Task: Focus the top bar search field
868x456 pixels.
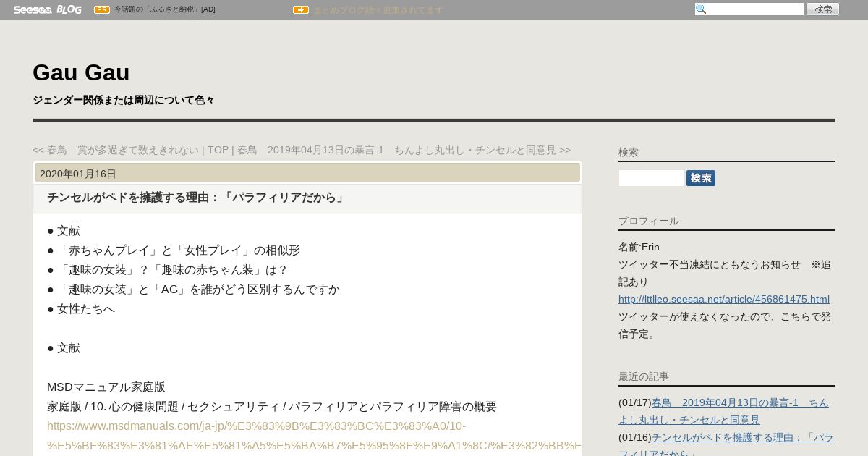Action: coord(749,9)
